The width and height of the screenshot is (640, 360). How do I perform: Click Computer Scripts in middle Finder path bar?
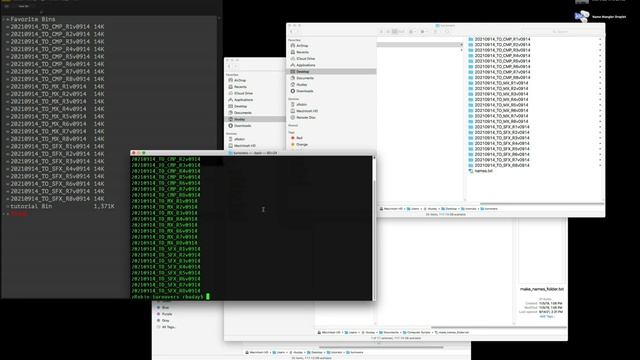pos(416,333)
